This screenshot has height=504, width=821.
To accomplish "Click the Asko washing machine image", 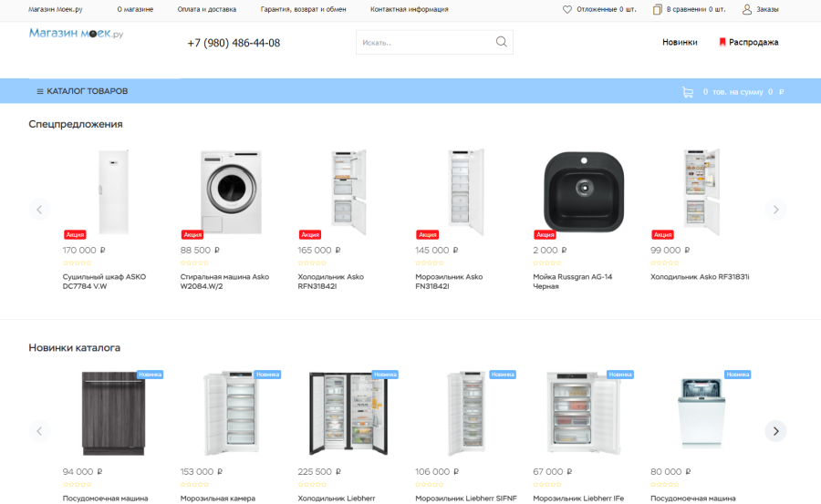I will 231,192.
